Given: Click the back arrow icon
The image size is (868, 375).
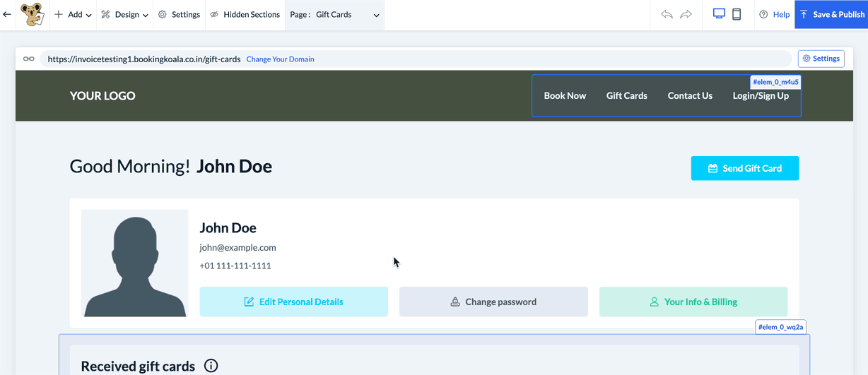Looking at the screenshot, I should click(7, 14).
